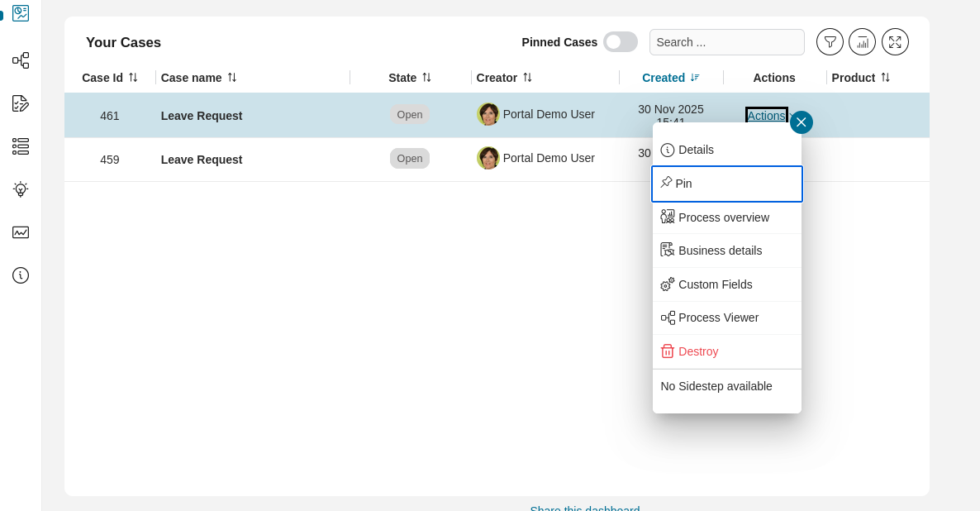Screen dimensions: 980x511
Task: Click the info sidebar icon
Action: [20, 275]
